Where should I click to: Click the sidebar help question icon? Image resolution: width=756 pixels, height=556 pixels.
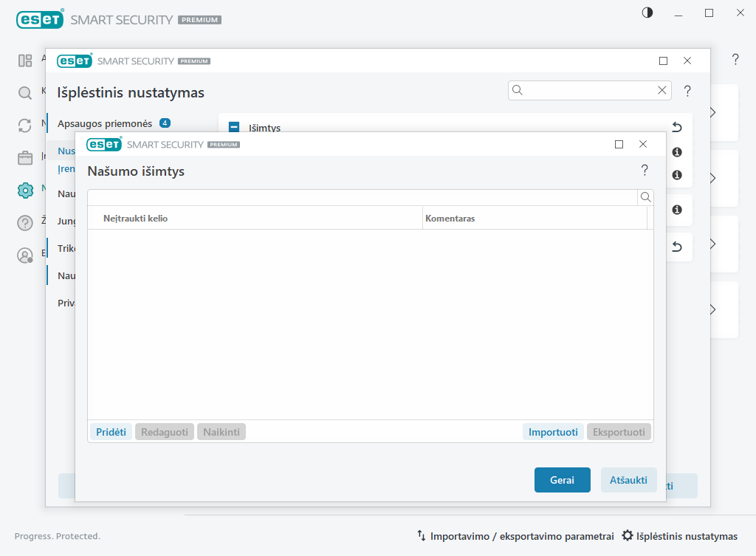coord(25,223)
